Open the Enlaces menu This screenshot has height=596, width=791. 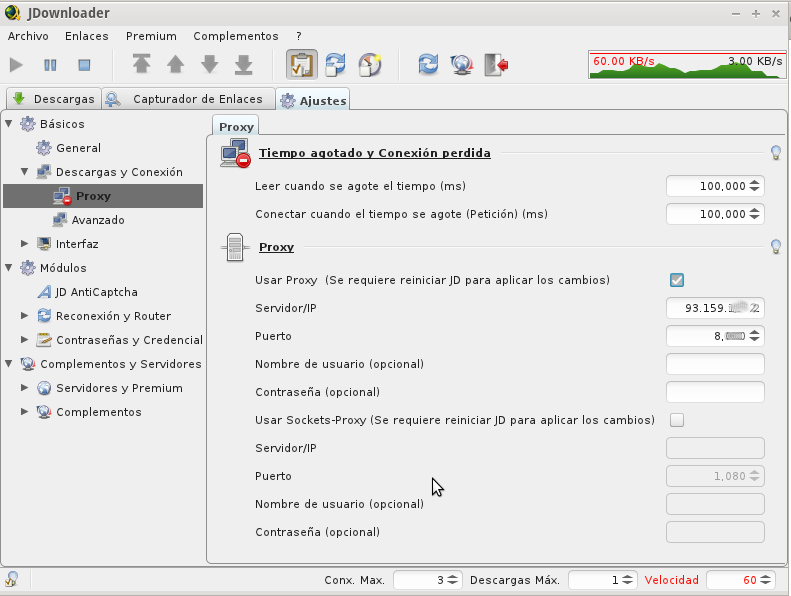tap(87, 36)
